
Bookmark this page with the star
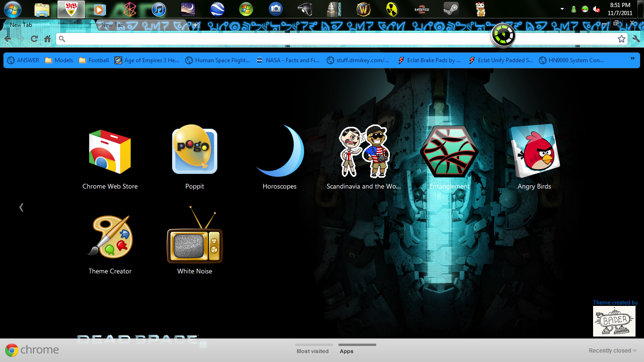click(x=621, y=39)
